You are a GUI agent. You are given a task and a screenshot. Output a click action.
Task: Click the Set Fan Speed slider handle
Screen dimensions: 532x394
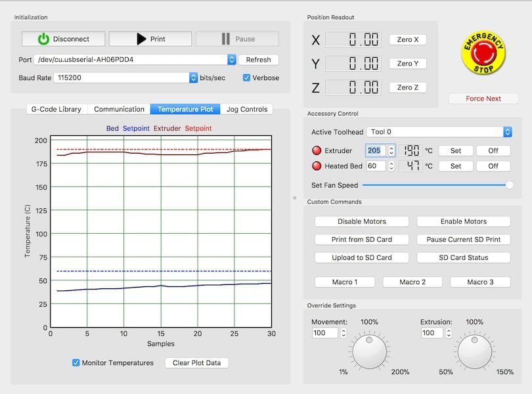pyautogui.click(x=509, y=185)
